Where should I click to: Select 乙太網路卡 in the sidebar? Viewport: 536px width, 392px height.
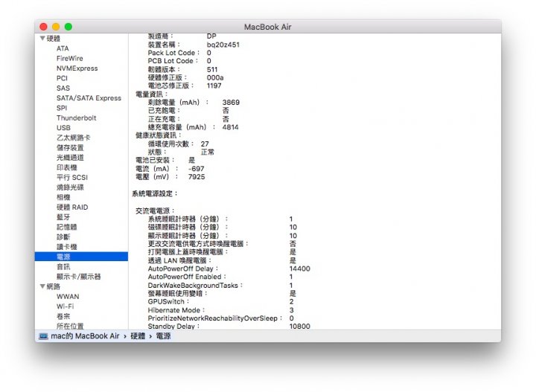pos(73,138)
